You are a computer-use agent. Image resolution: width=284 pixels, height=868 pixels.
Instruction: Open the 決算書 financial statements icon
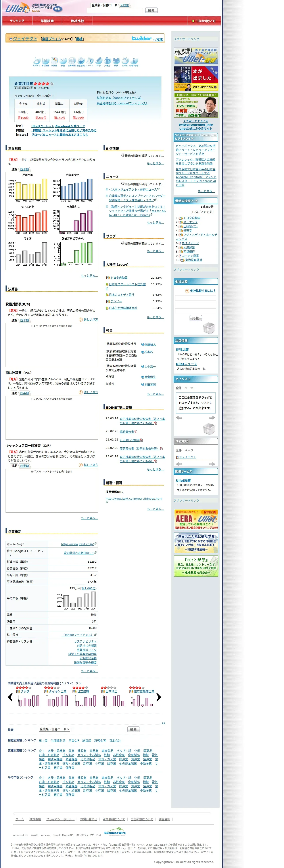click(54, 61)
